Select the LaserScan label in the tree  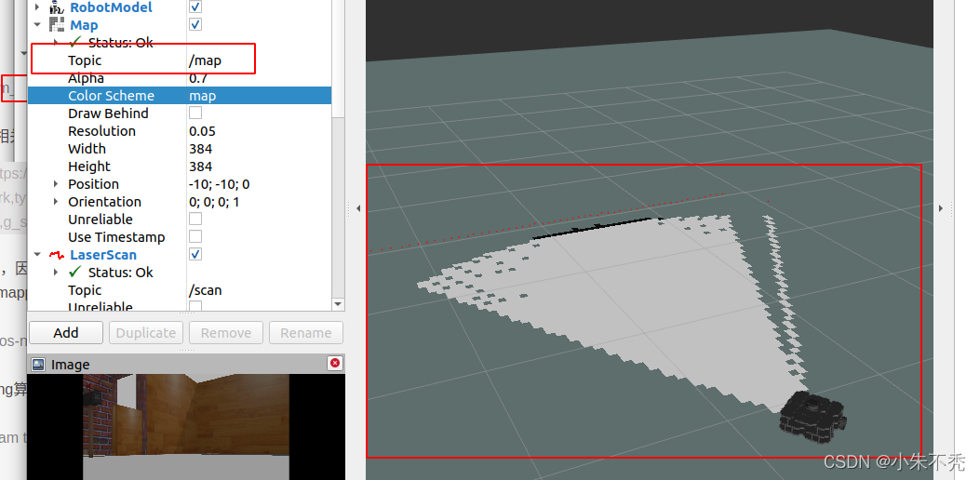tap(103, 255)
